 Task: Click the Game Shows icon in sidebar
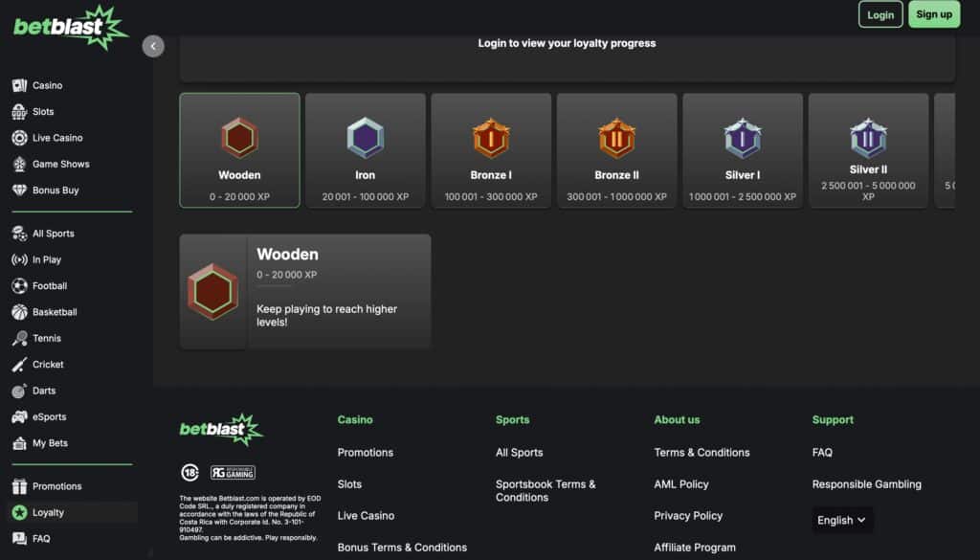19,164
